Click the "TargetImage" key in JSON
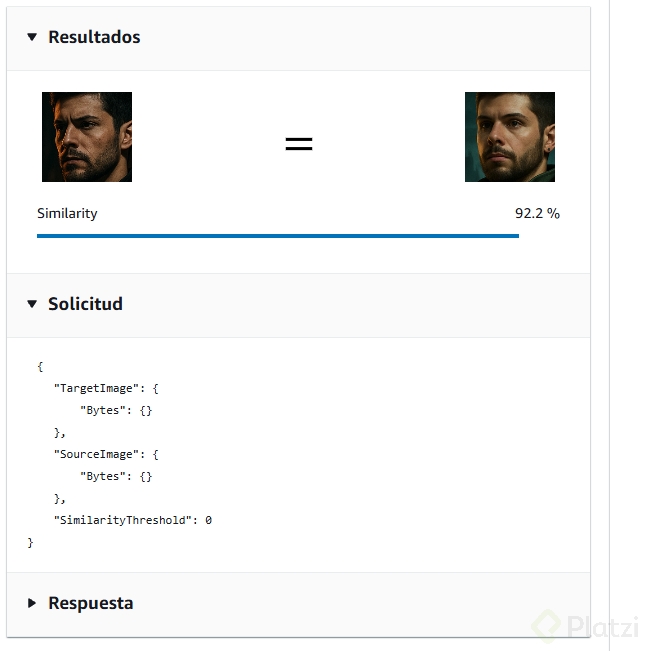The width and height of the screenshot is (645, 651). 98,388
